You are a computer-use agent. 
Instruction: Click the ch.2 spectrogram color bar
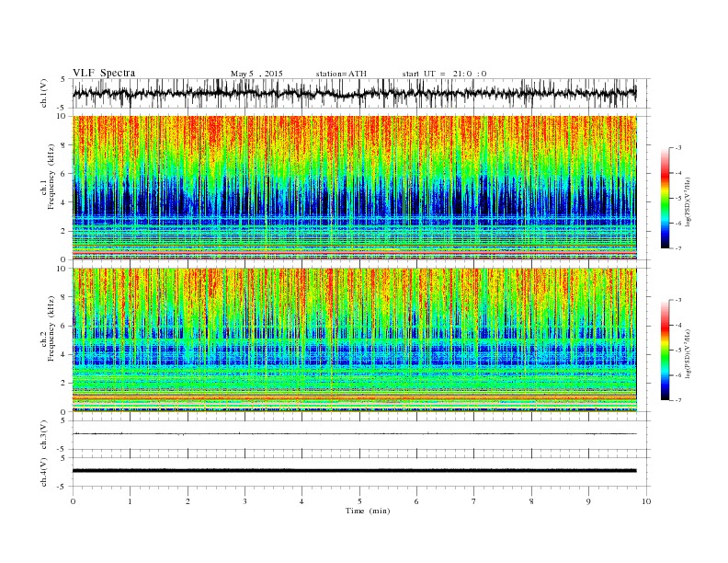(x=665, y=350)
